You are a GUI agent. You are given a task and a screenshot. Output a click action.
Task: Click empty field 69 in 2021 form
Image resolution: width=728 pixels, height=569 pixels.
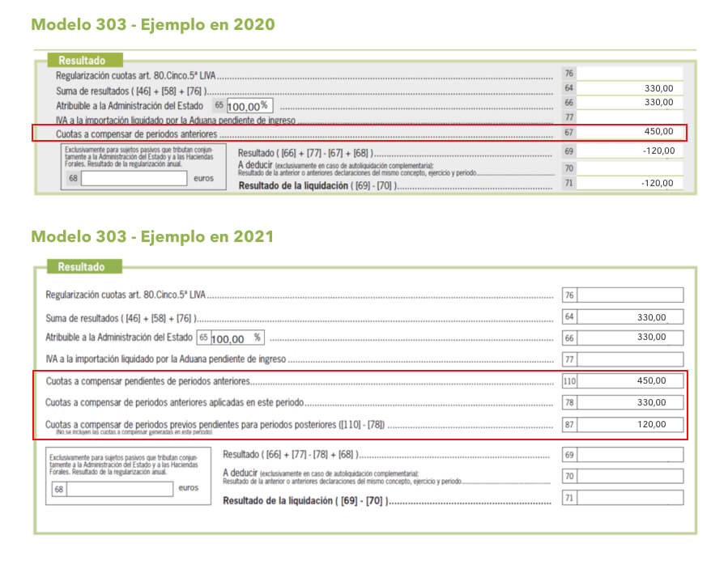pos(630,455)
